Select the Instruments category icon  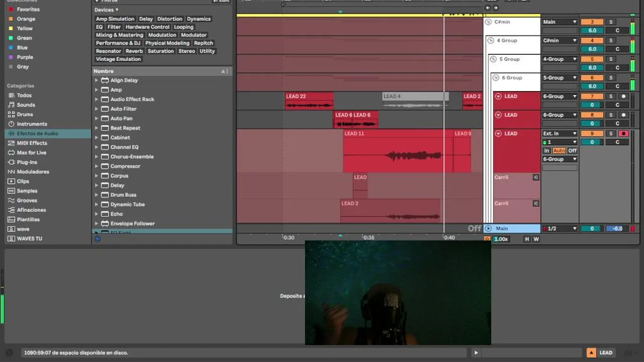pos(11,124)
